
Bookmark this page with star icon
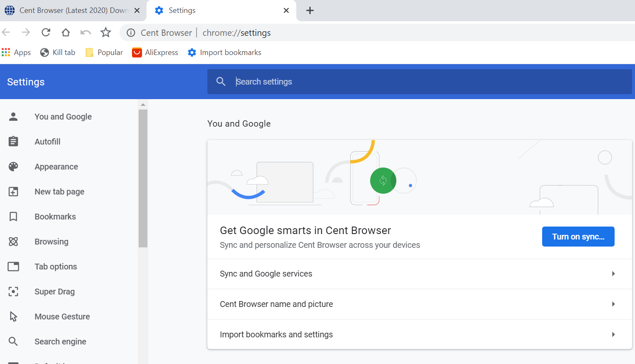point(106,32)
